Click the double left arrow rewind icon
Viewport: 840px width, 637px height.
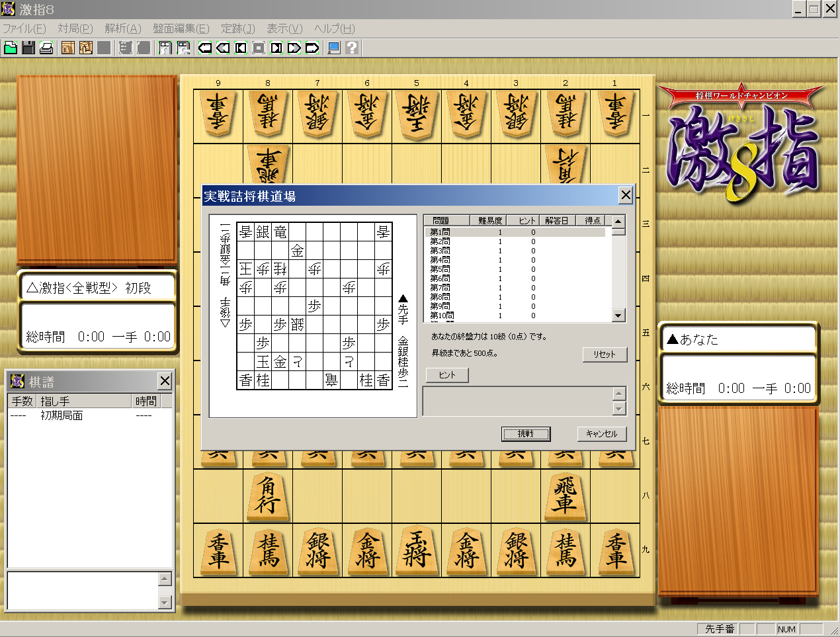[x=223, y=48]
